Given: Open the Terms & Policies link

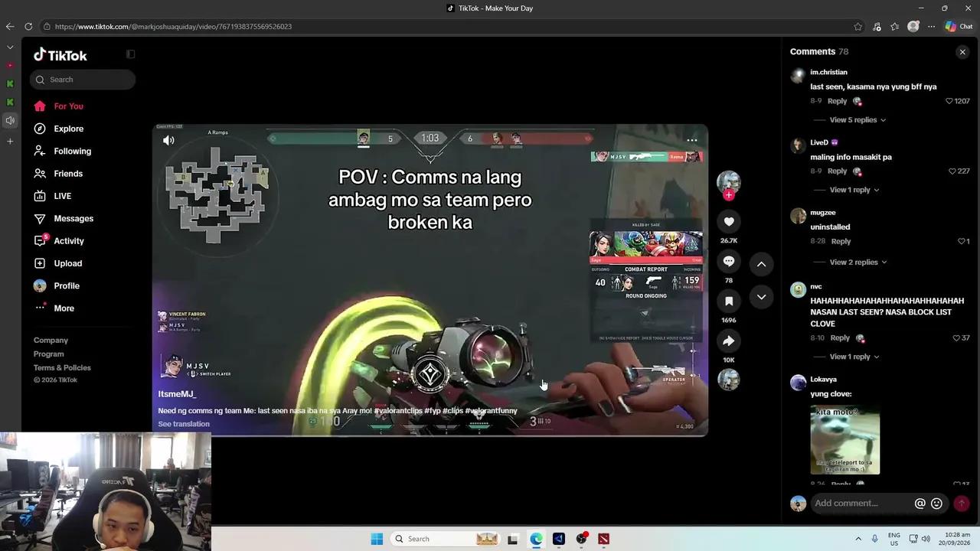Looking at the screenshot, I should (62, 368).
